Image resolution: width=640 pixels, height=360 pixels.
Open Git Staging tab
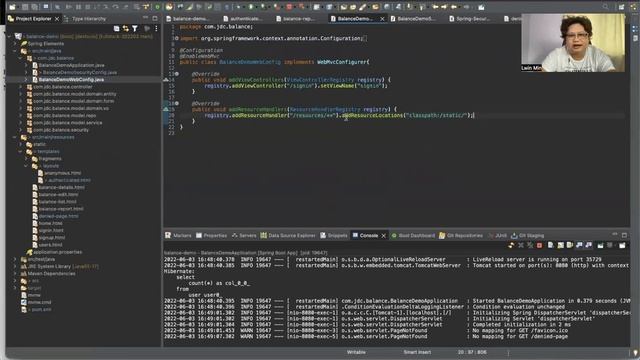pyautogui.click(x=527, y=236)
